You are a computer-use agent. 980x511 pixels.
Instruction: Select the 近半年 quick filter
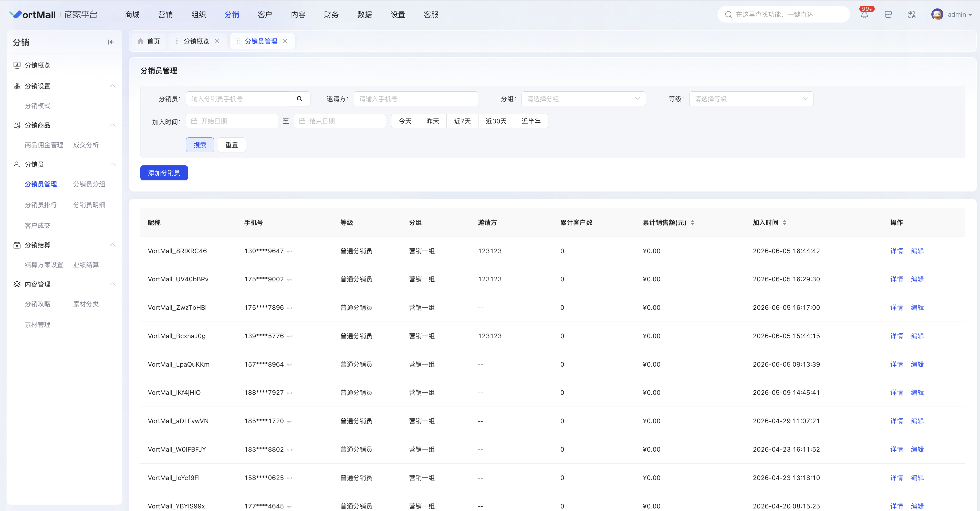click(x=531, y=121)
